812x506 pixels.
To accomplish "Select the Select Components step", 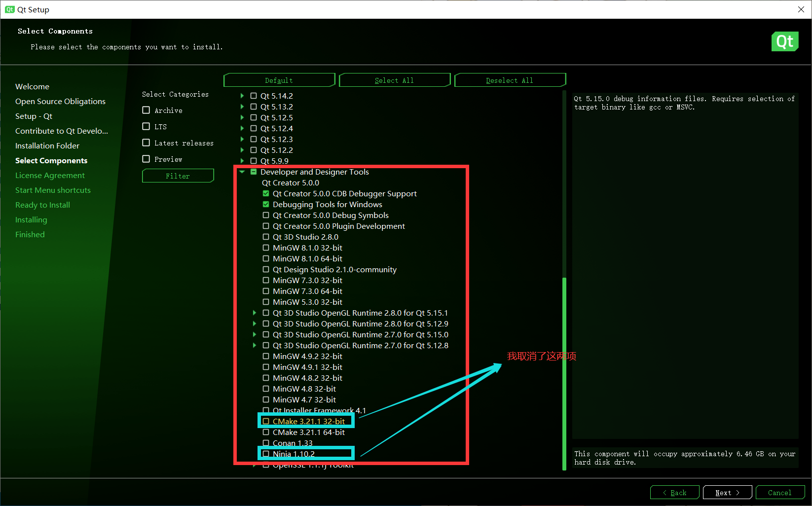I will pyautogui.click(x=51, y=160).
